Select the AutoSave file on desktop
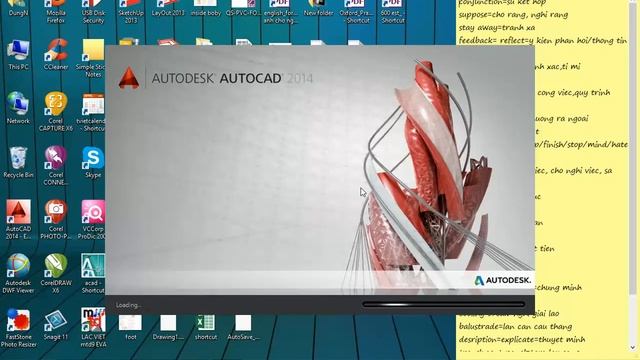640x360 pixels. tap(243, 327)
